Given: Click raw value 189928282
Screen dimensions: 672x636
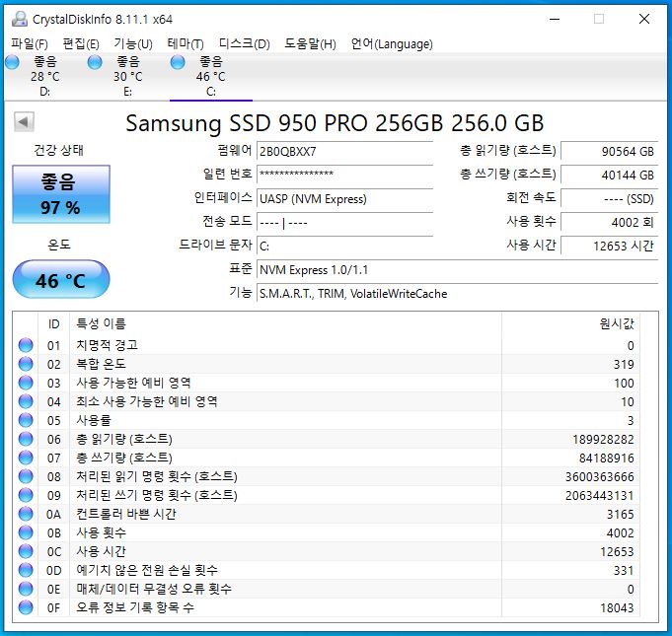Looking at the screenshot, I should (x=603, y=440).
